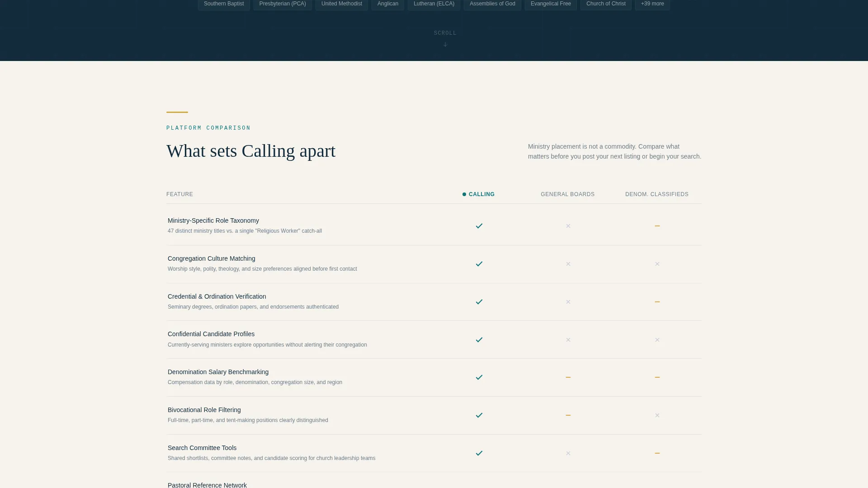The height and width of the screenshot is (488, 868).
Task: Select the Lutheran (ELCA) denomination tag
Action: pos(434,4)
